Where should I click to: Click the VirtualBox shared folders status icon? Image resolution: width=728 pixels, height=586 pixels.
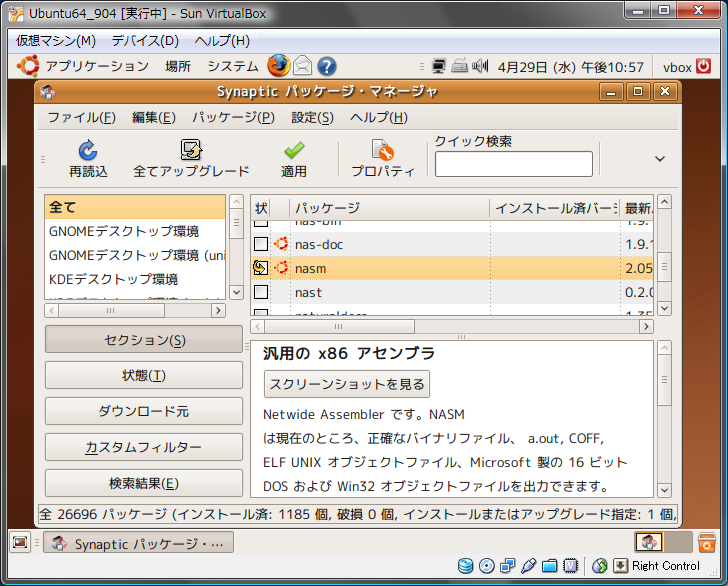click(x=549, y=566)
